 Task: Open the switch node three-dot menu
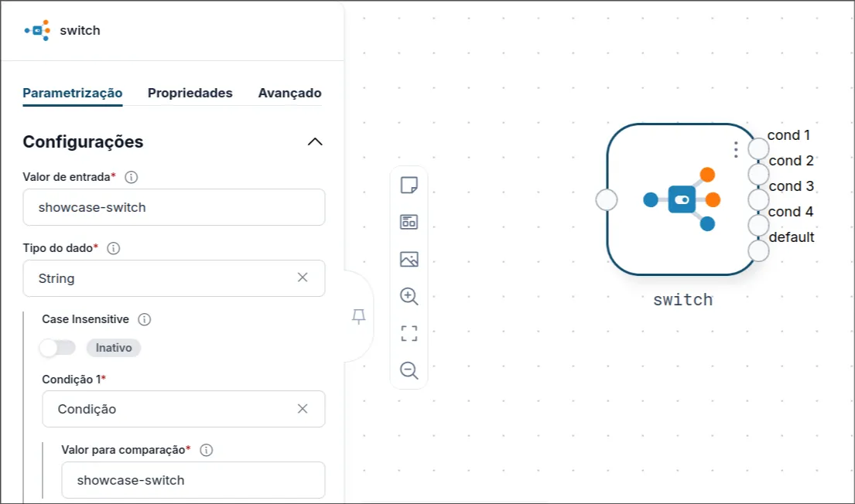(736, 149)
